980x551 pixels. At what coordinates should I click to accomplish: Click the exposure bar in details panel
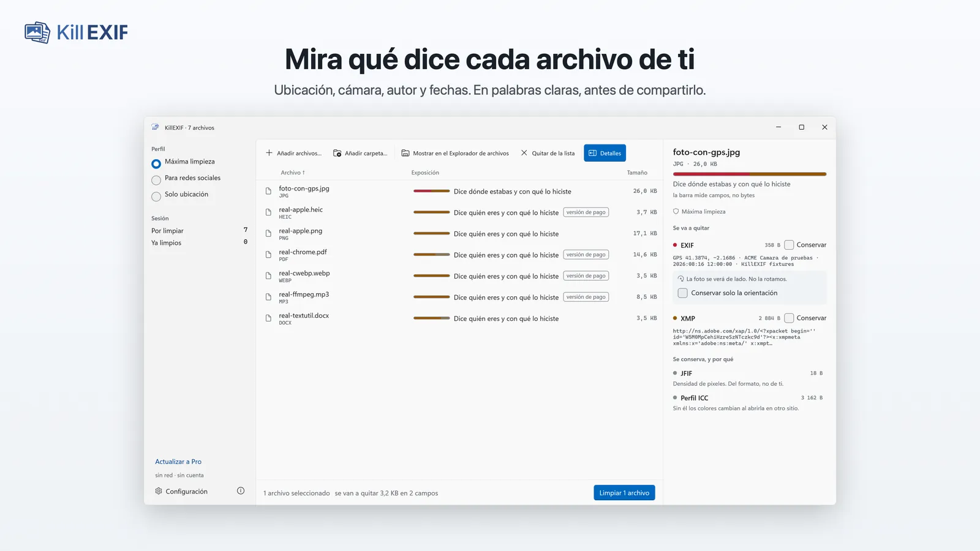[x=750, y=174]
